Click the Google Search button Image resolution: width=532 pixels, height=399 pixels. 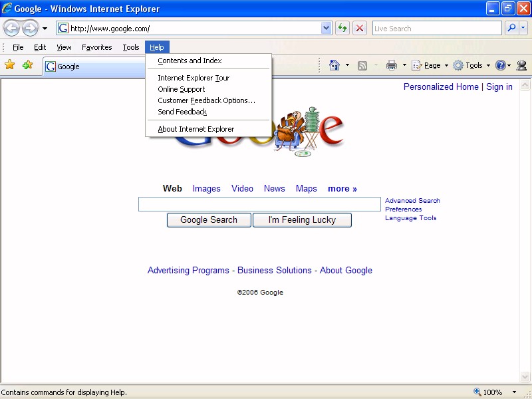209,220
